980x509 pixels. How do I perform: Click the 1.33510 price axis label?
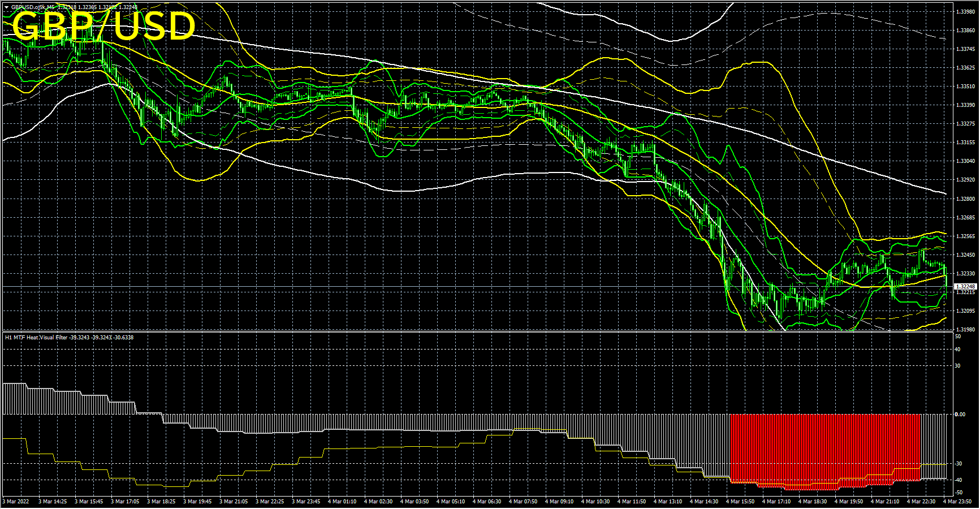[x=965, y=87]
